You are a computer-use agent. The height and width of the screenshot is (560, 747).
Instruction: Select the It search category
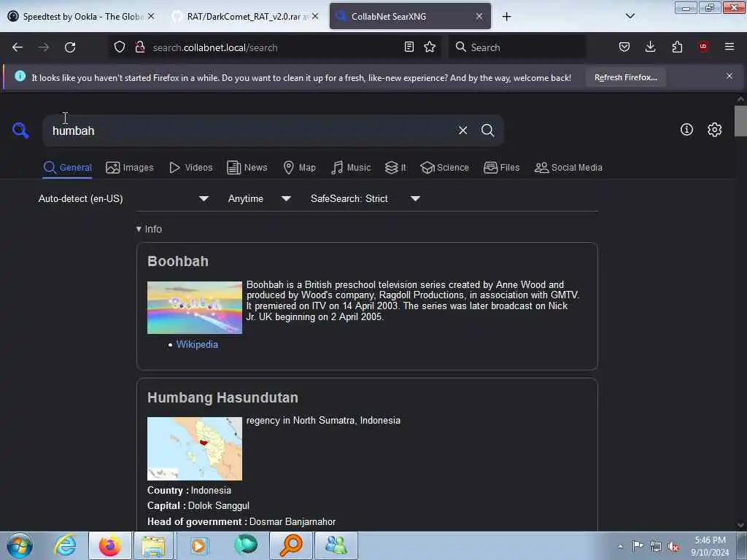coord(395,168)
